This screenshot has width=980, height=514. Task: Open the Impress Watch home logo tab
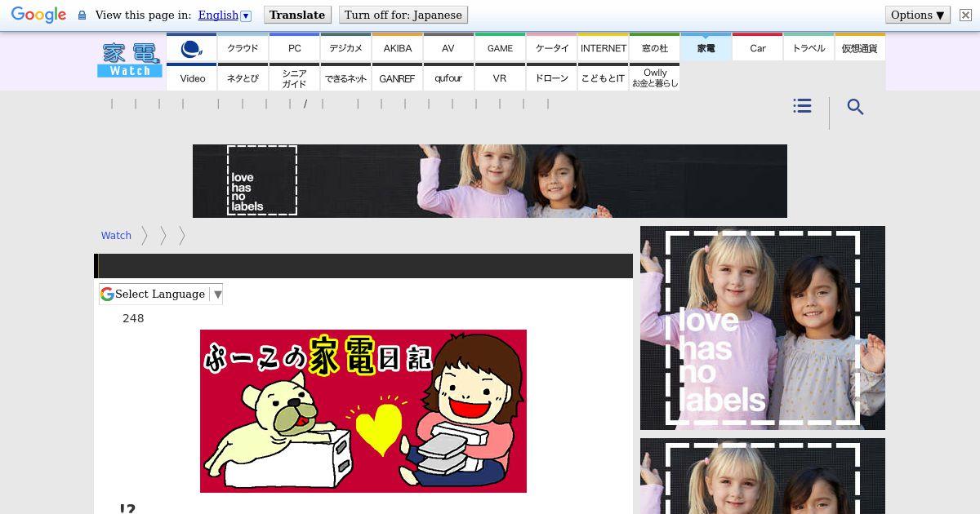(x=191, y=48)
